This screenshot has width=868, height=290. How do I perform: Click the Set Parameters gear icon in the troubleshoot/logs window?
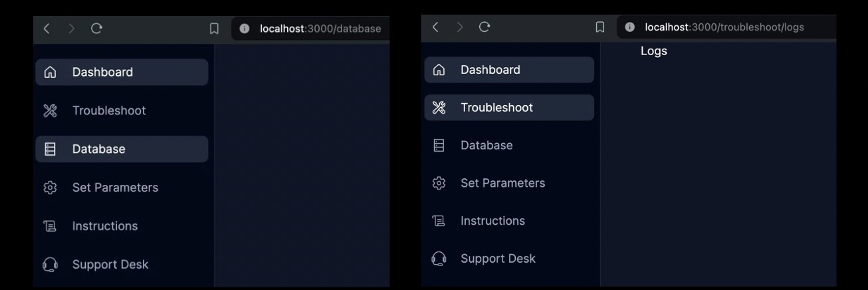click(439, 183)
